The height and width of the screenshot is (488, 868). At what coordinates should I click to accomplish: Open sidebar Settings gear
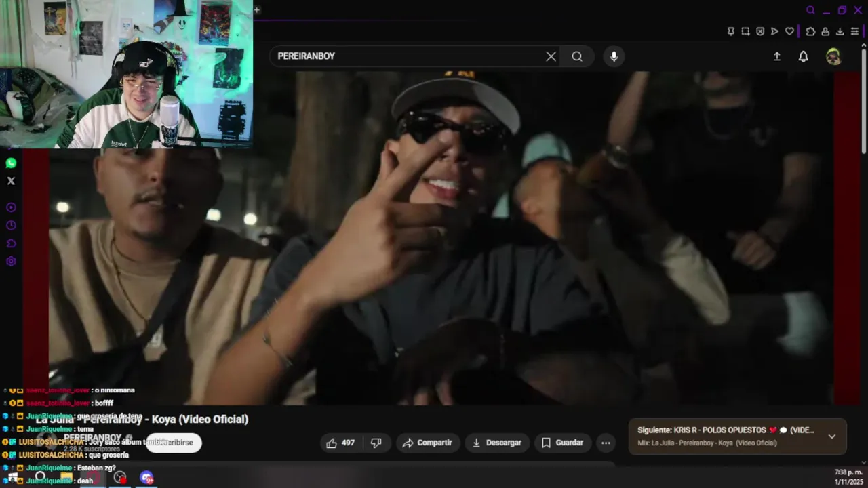click(11, 262)
